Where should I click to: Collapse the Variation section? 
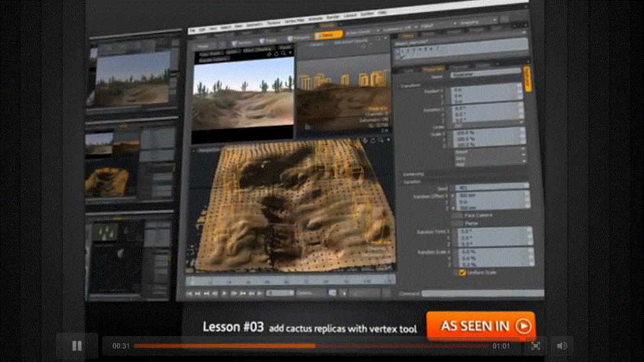click(x=411, y=181)
